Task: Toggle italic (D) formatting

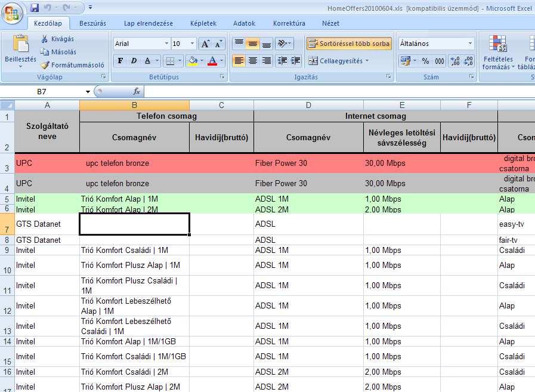Action: [134, 61]
